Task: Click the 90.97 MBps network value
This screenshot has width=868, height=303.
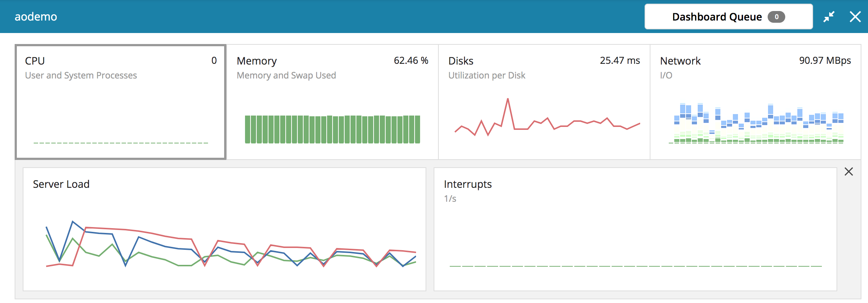Action: click(x=825, y=61)
